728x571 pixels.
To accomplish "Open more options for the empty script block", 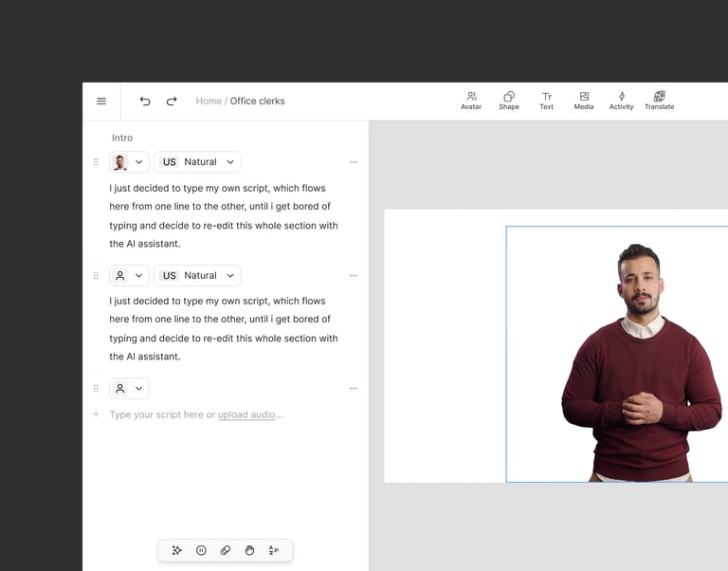I will (x=354, y=388).
